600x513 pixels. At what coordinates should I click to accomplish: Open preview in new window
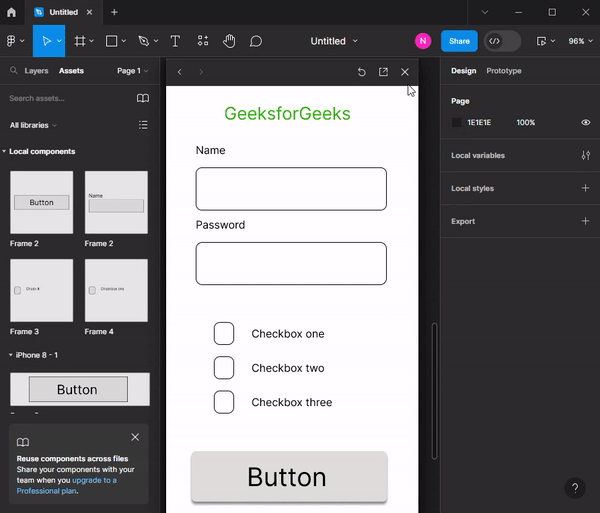(383, 72)
